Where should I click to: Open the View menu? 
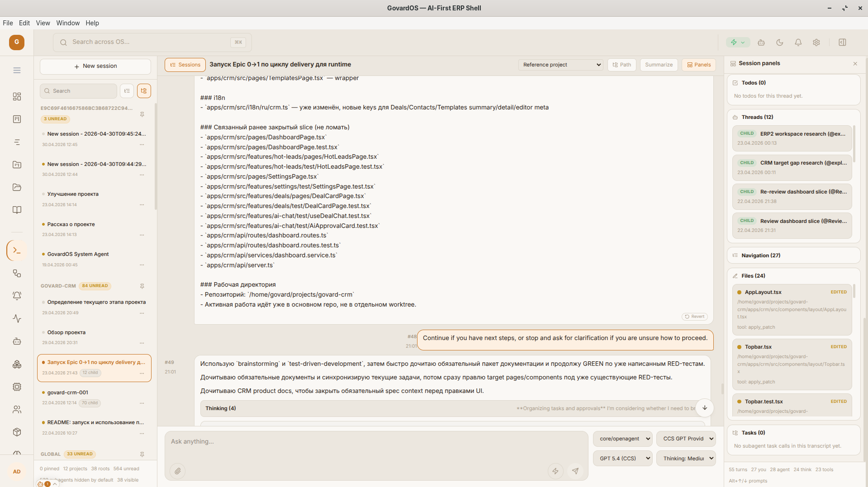[x=43, y=23]
